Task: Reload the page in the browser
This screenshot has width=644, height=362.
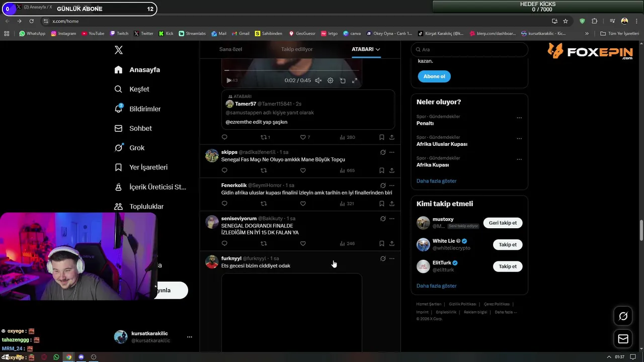Action: 31,21
